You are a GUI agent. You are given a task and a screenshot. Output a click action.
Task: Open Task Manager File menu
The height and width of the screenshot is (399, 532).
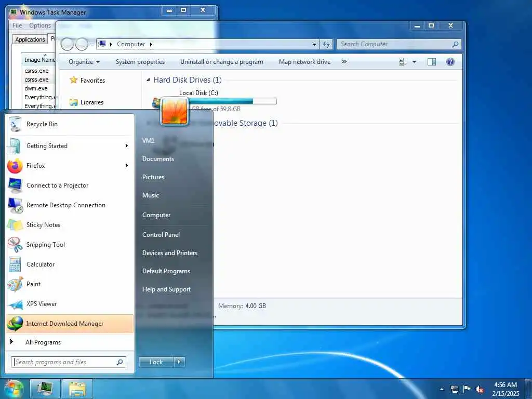point(17,25)
